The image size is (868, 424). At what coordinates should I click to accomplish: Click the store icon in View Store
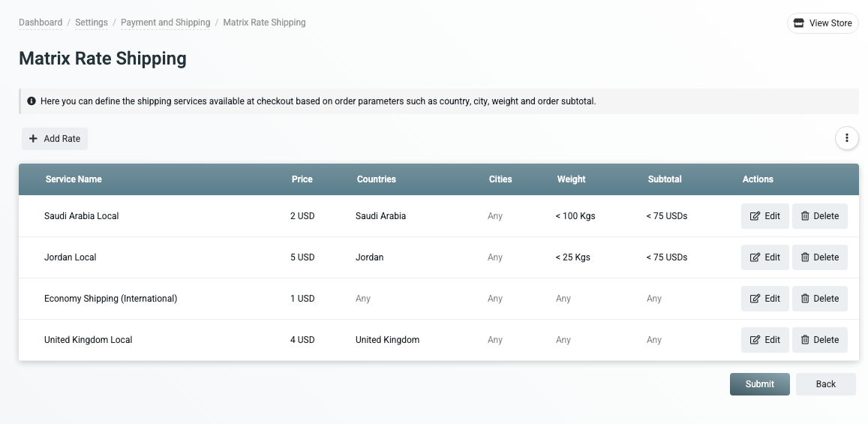point(799,23)
